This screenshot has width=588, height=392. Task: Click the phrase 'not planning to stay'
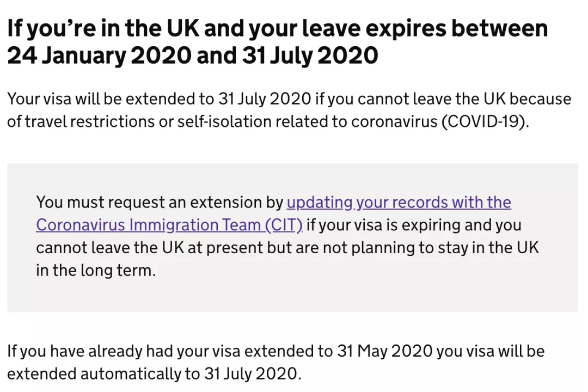point(400,248)
